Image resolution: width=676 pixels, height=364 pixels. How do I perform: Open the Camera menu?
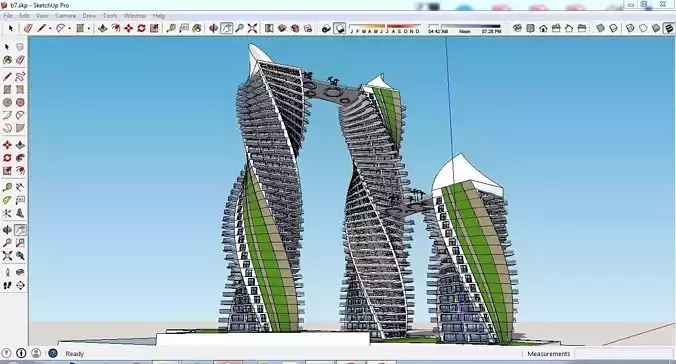pyautogui.click(x=66, y=16)
